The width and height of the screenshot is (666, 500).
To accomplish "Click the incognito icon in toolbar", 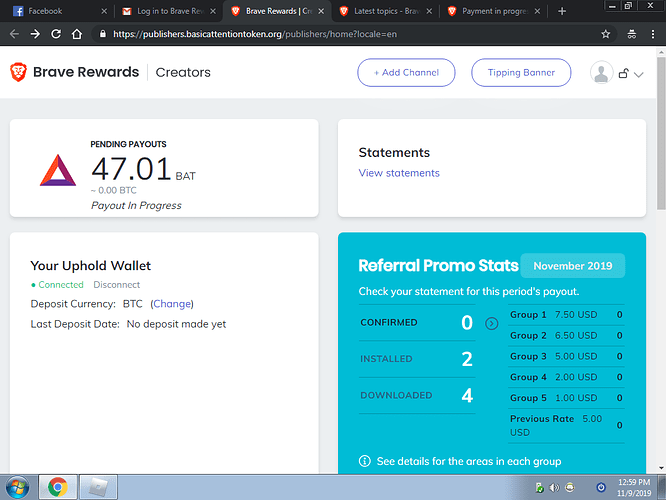I will [632, 34].
